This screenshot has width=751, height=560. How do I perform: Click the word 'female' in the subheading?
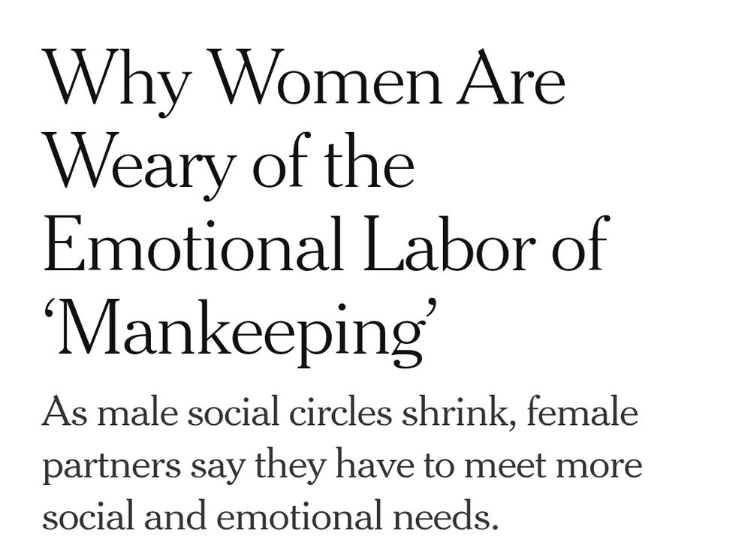(583, 411)
